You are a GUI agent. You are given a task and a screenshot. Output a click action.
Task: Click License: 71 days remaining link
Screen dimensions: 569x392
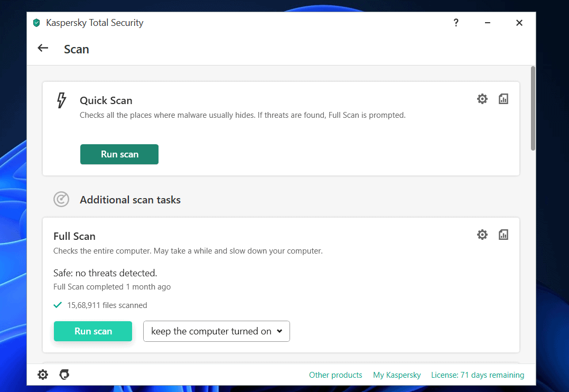click(x=478, y=375)
